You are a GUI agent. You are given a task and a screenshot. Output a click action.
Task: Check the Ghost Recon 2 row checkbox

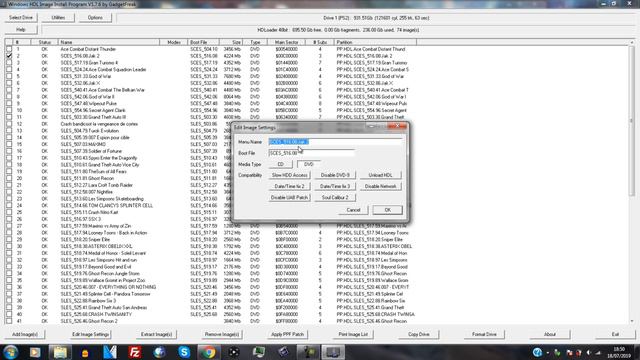9,321
